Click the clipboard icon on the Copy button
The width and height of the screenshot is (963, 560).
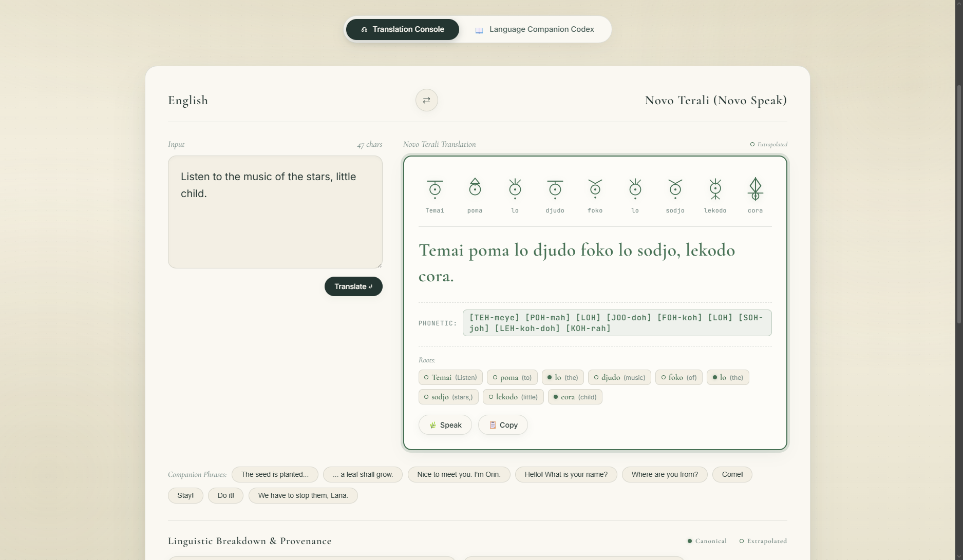(493, 425)
